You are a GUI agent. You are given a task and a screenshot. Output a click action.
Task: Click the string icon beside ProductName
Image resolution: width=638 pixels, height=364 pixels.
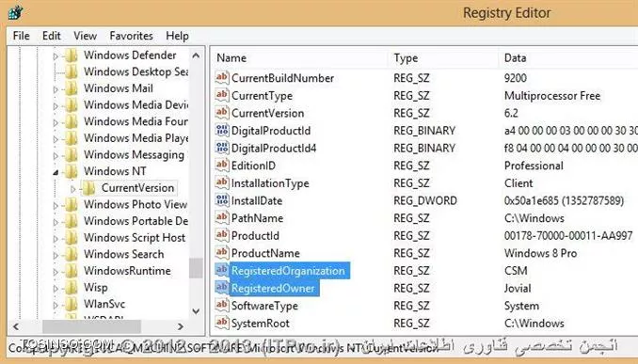[x=222, y=253]
